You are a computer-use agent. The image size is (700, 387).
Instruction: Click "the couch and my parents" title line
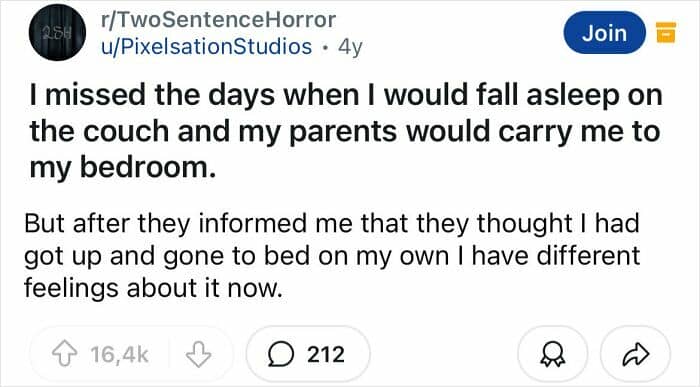click(x=213, y=133)
